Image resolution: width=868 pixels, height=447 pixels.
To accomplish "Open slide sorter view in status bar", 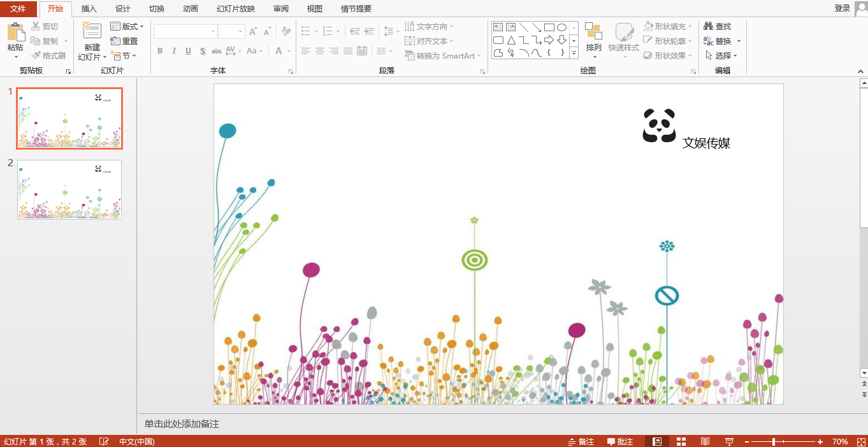I will pos(681,441).
